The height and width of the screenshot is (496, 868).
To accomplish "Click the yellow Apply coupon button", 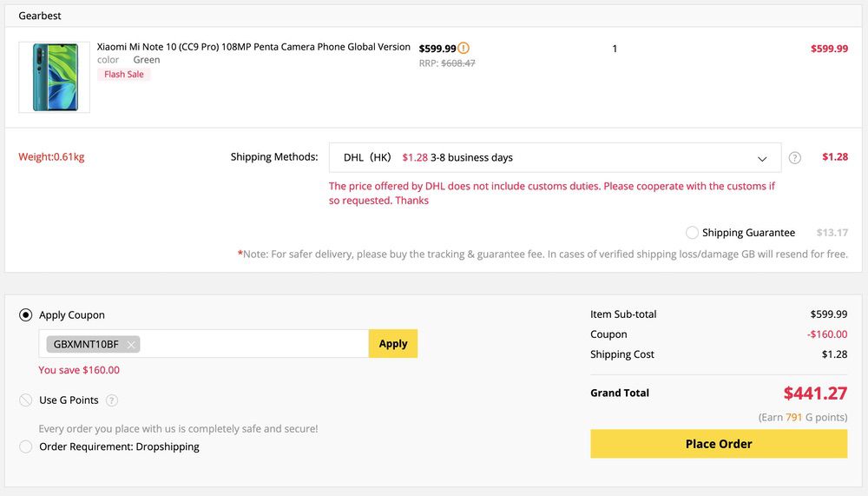I will [392, 344].
